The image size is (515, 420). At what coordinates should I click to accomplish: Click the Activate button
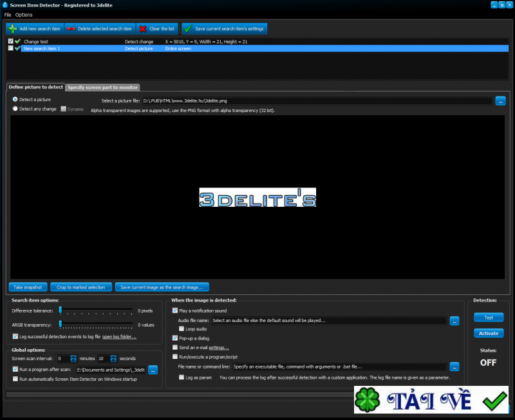[x=489, y=333]
